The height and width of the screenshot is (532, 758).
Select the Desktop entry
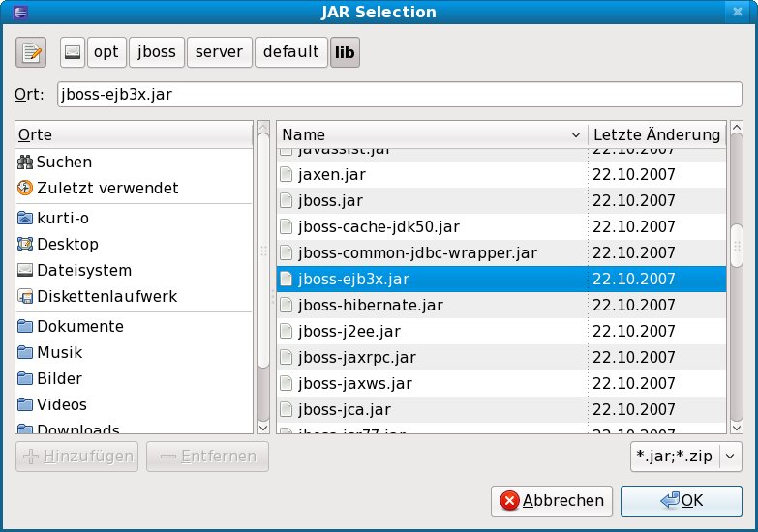[134, 244]
